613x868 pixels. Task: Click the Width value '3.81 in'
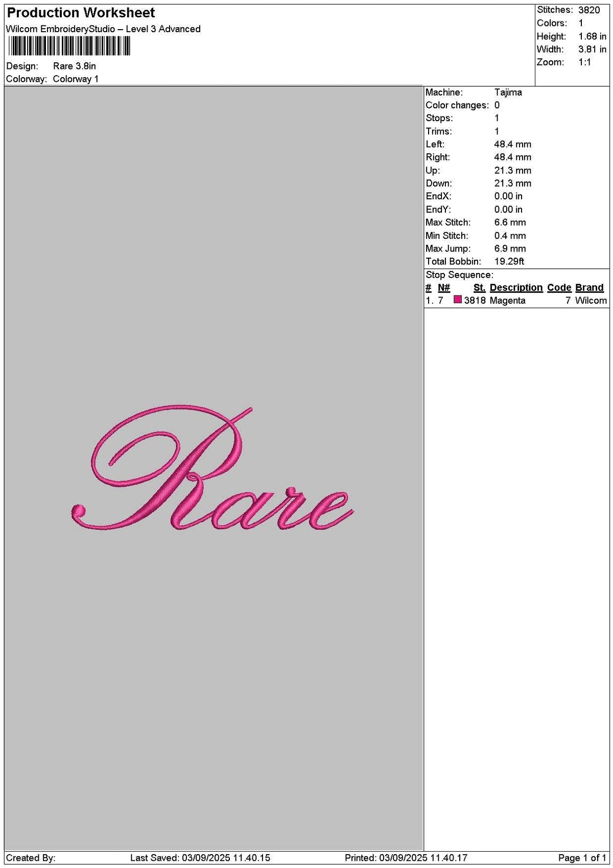592,49
